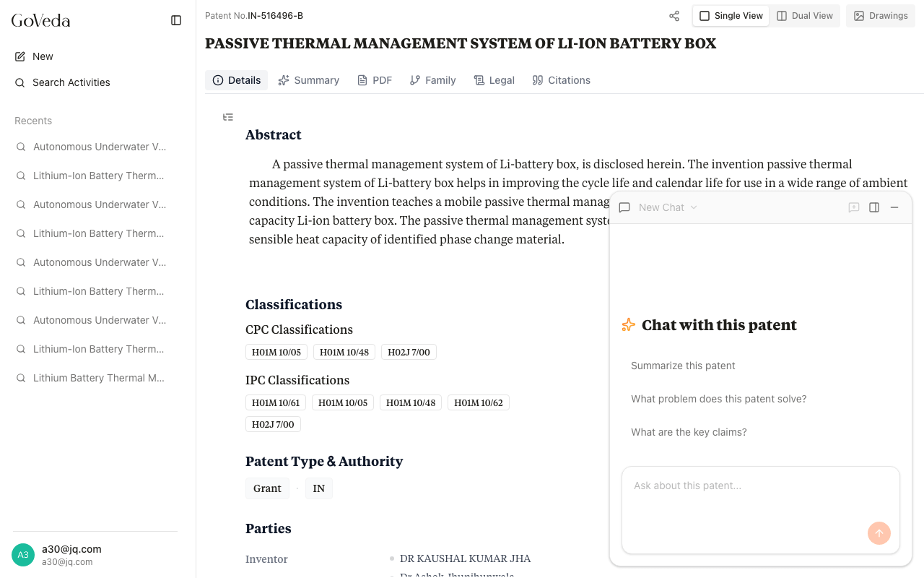924x578 pixels.
Task: Open the Summary tab
Action: click(x=308, y=80)
